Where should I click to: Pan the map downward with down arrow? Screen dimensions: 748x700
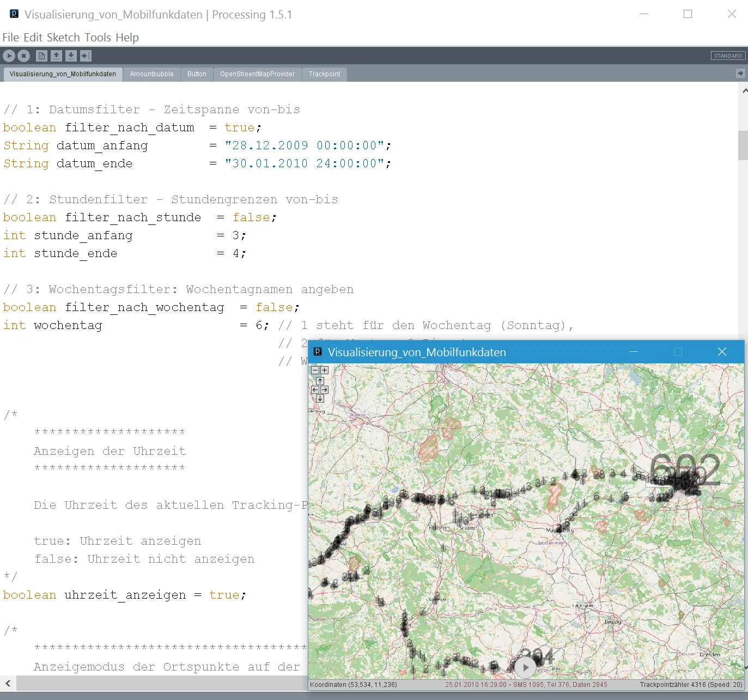[320, 398]
